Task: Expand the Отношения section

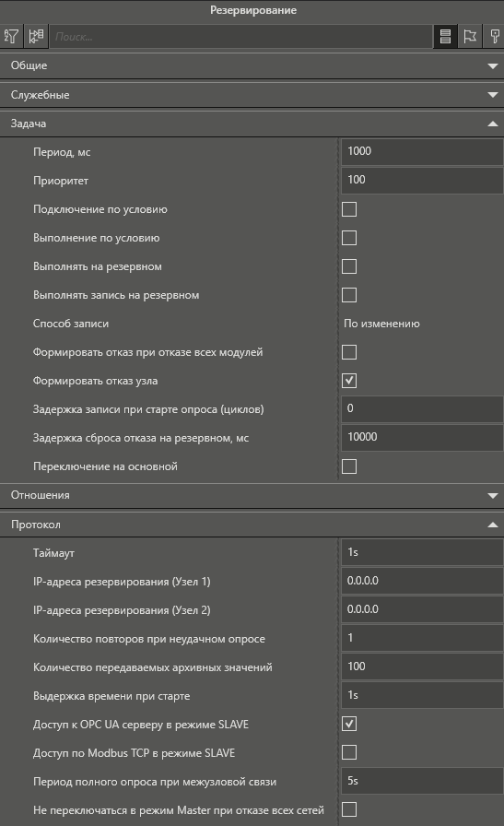Action: coord(252,495)
